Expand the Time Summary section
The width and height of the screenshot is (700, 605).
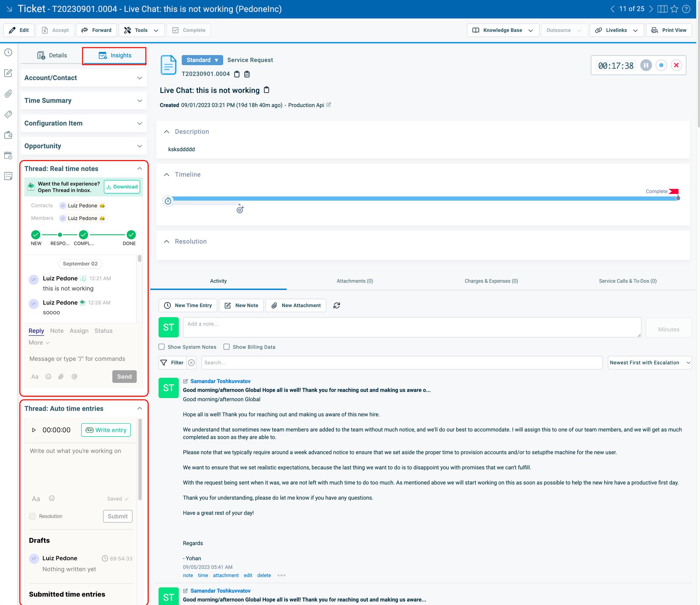pyautogui.click(x=84, y=100)
